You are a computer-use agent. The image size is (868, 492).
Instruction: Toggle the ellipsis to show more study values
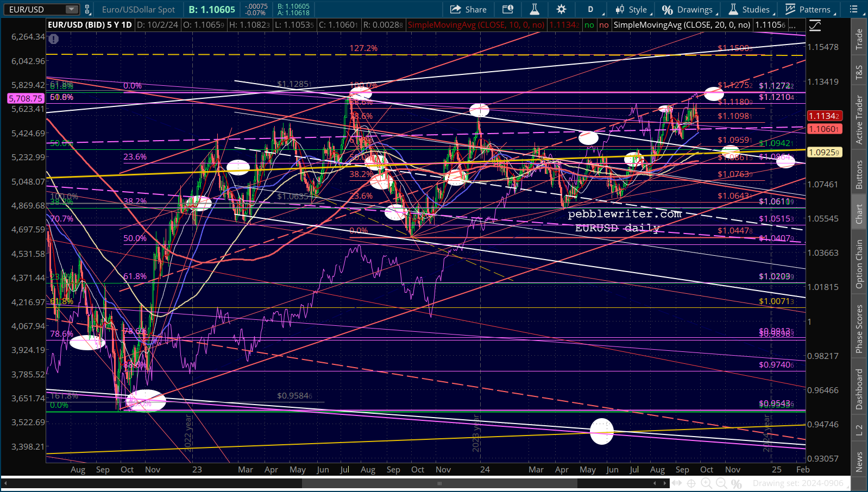[792, 25]
